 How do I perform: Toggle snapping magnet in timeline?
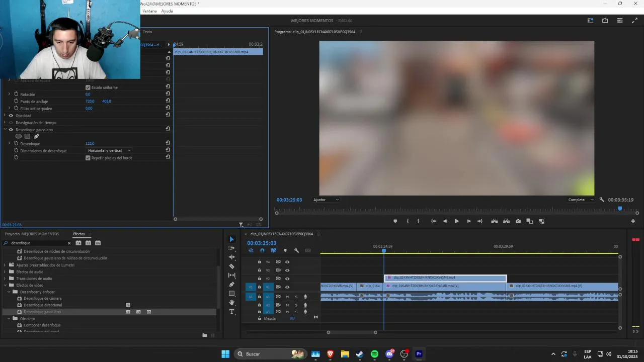(262, 250)
